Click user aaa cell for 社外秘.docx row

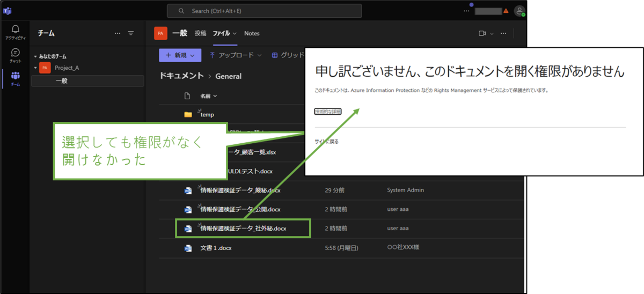coord(398,229)
